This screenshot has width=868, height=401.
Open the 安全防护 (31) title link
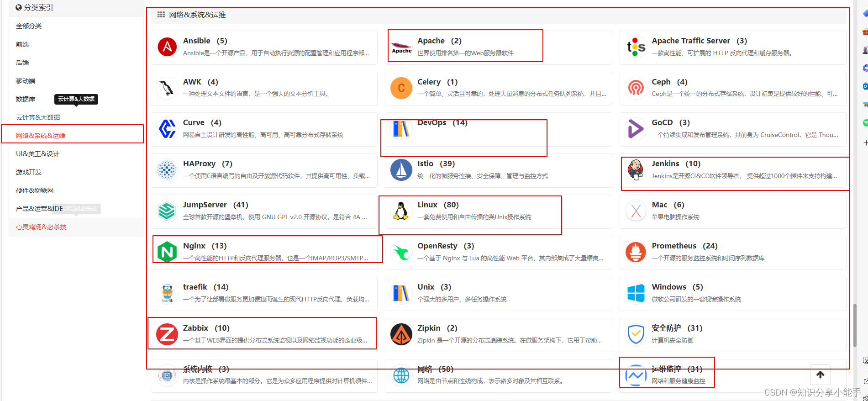tap(677, 328)
